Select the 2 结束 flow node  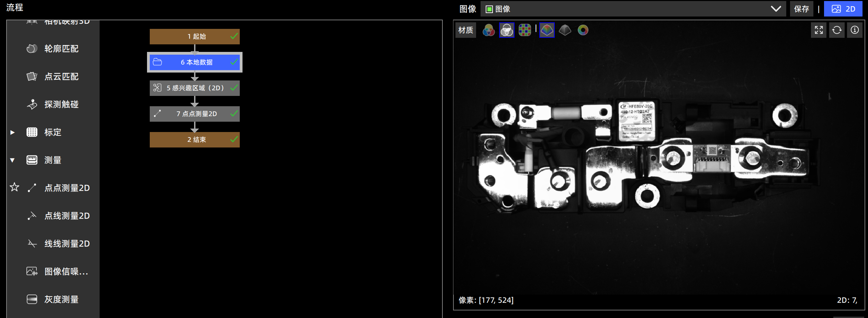click(x=195, y=140)
